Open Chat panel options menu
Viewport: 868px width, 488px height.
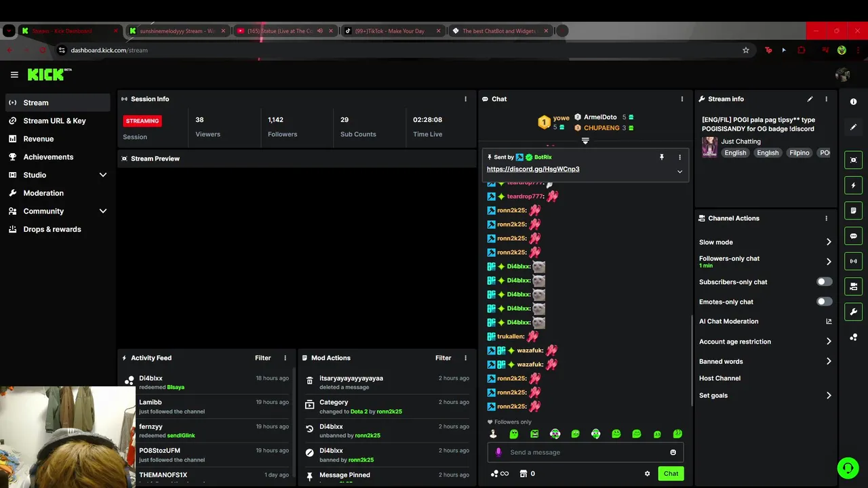coord(682,99)
